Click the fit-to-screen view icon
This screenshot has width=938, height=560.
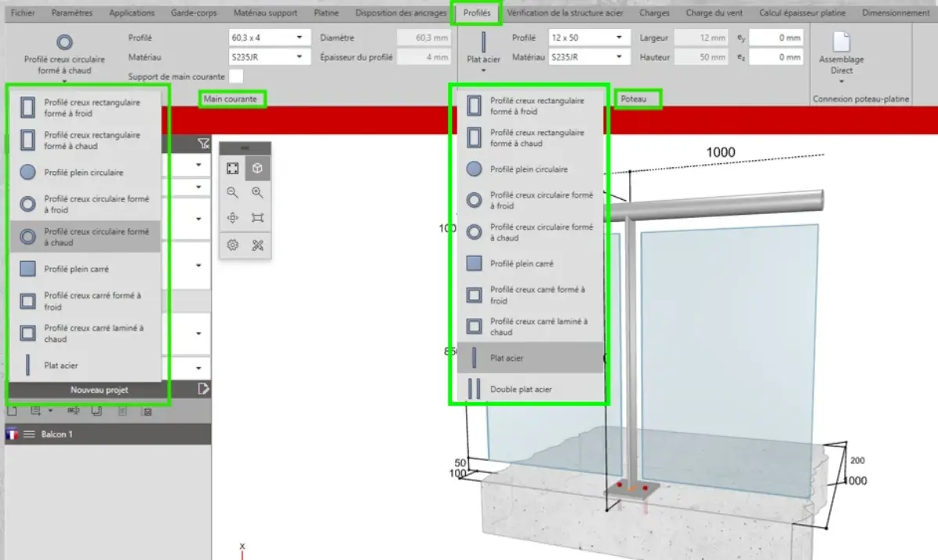(x=232, y=168)
